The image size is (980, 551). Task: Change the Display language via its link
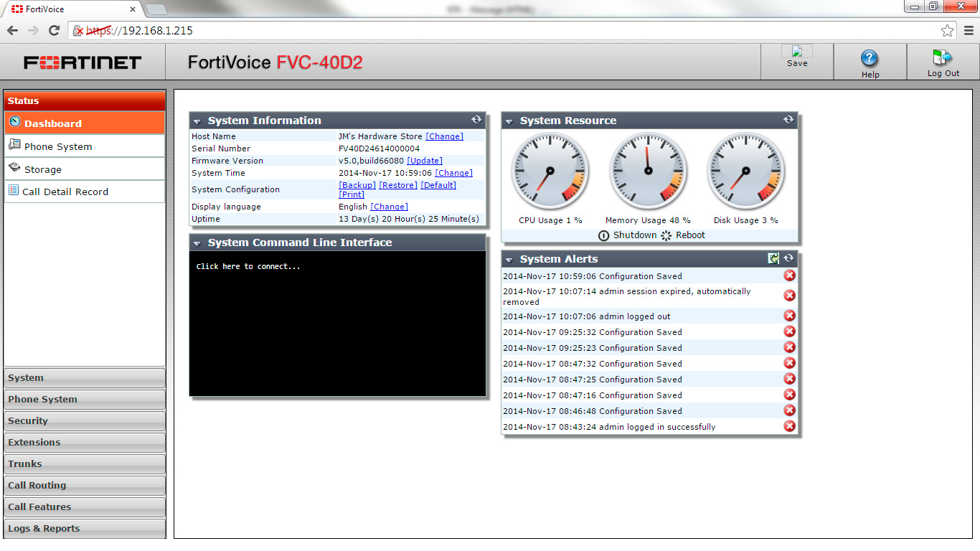pyautogui.click(x=389, y=207)
